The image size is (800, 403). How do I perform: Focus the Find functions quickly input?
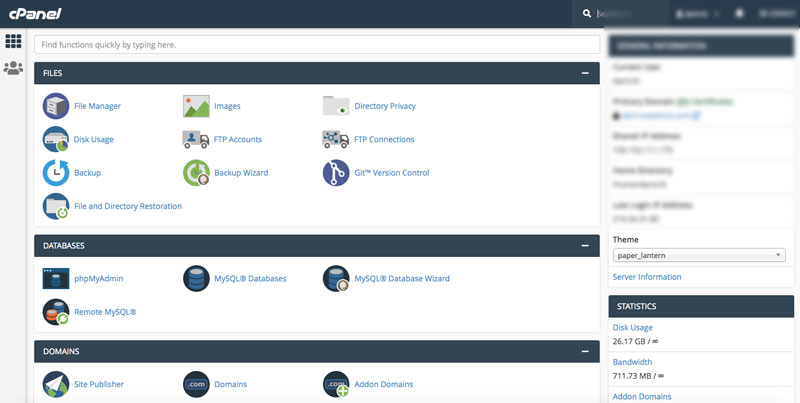coord(317,45)
